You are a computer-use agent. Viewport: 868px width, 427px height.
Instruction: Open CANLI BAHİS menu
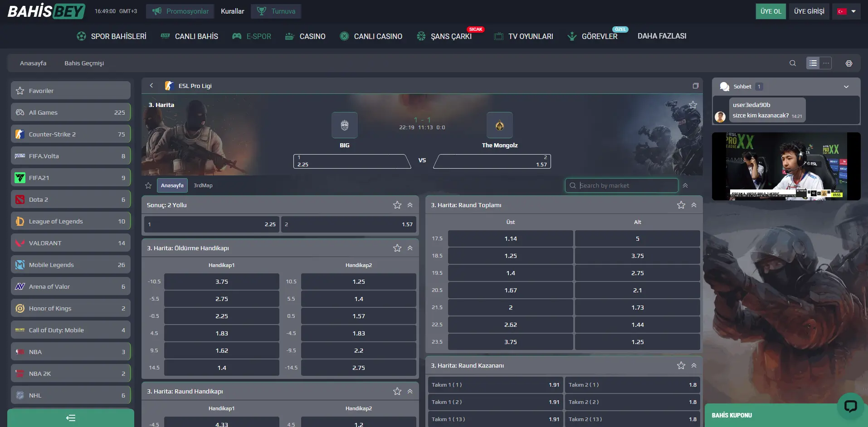[x=189, y=36]
